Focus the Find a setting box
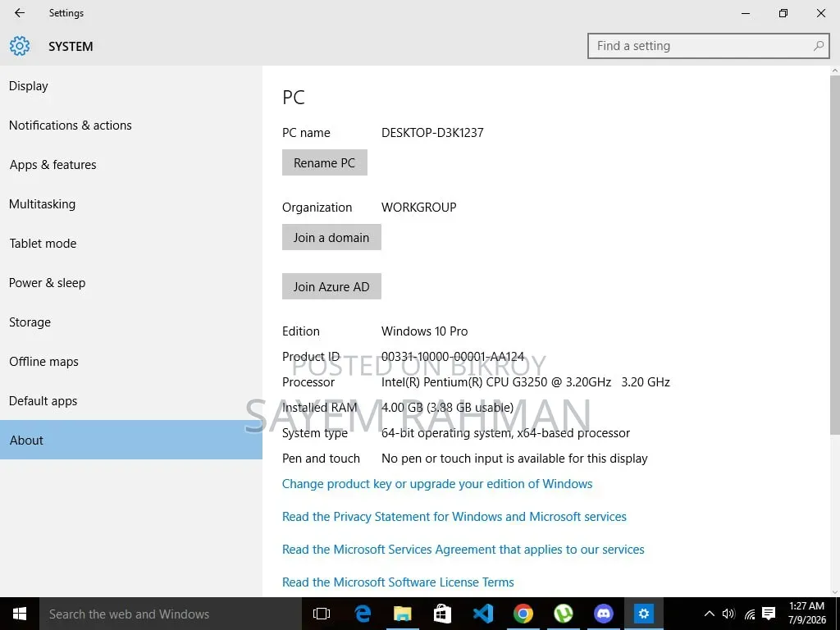840x630 pixels. (x=708, y=46)
